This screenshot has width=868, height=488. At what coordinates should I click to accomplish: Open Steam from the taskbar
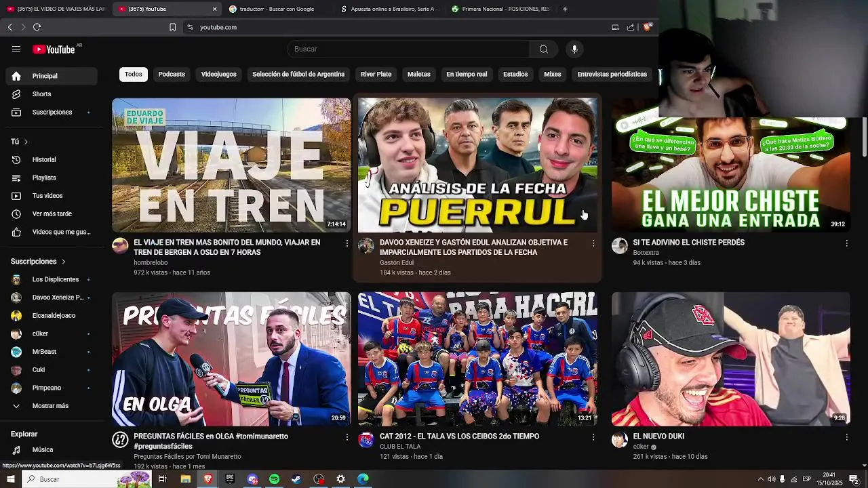296,479
